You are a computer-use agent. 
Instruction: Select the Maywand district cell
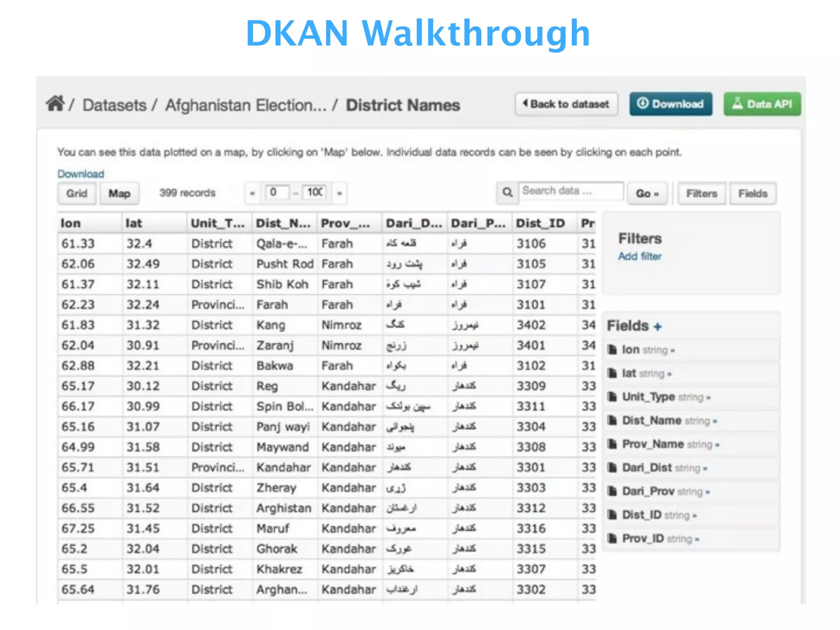tap(285, 447)
